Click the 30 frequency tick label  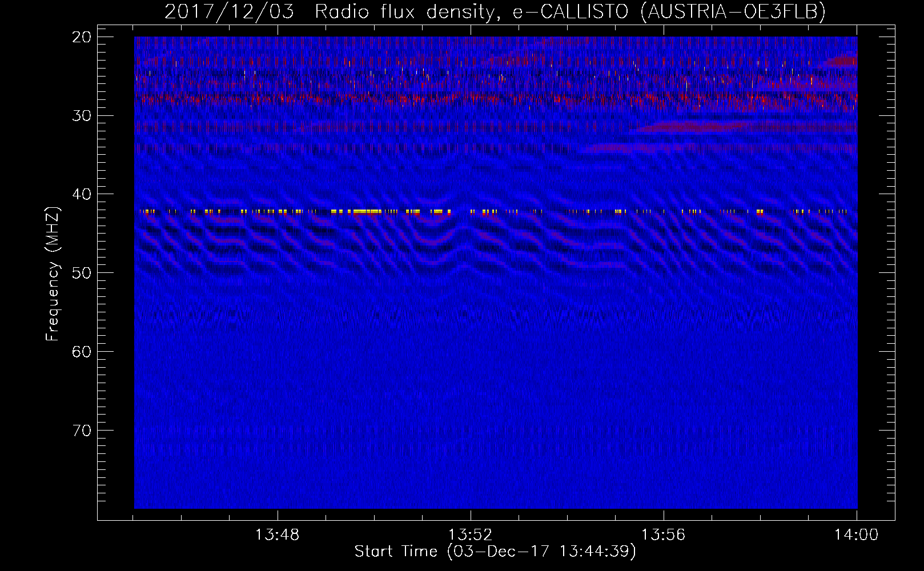[x=82, y=116]
